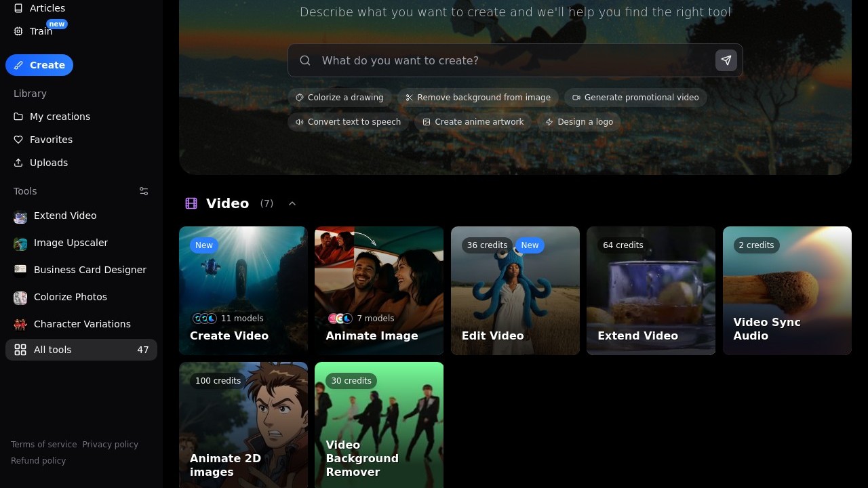Viewport: 868px width, 488px height.
Task: Open All tools list with 47 items
Action: point(81,350)
